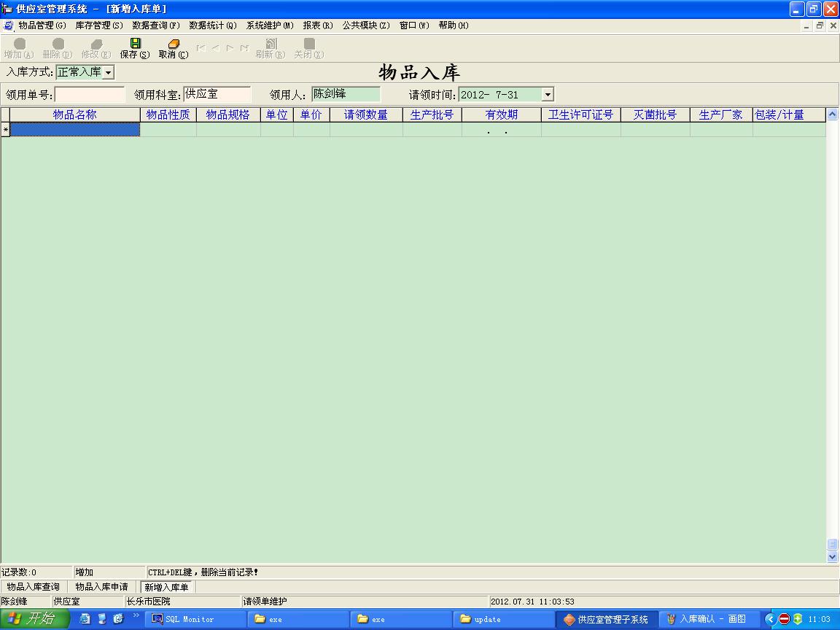Click the 单位 column header

click(277, 114)
